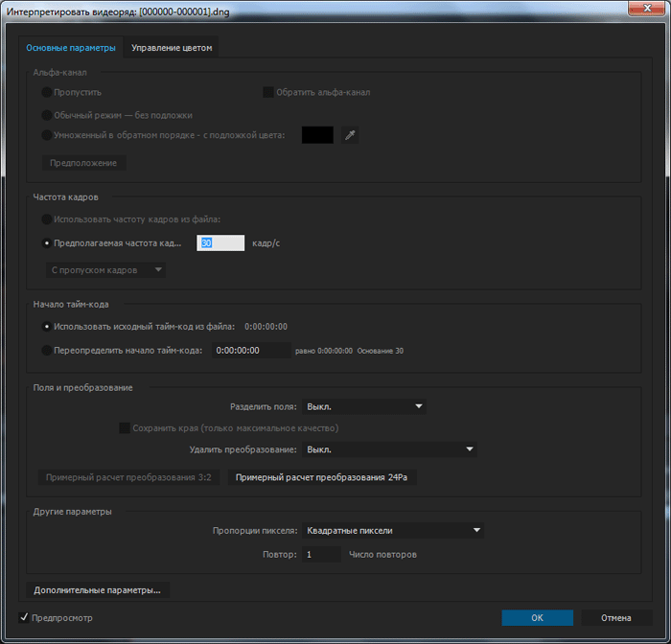
Task: Click the frame rate input field
Action: [221, 243]
